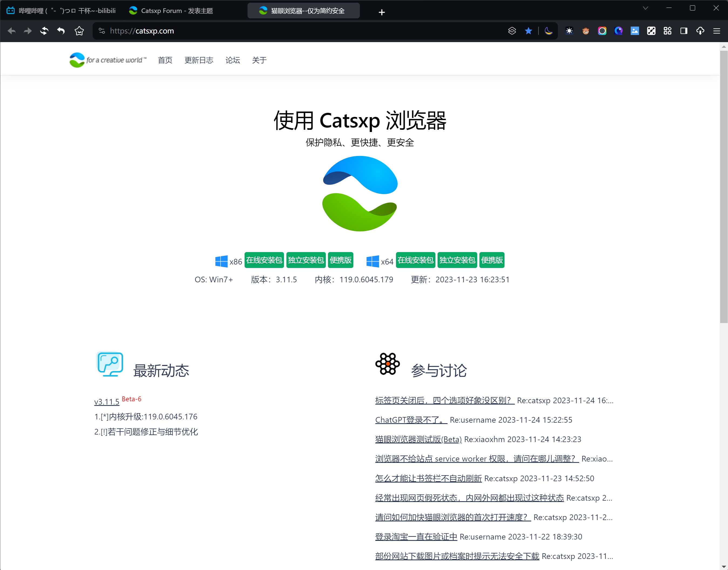This screenshot has width=728, height=570.
Task: Go forward with the forward arrow
Action: (28, 31)
